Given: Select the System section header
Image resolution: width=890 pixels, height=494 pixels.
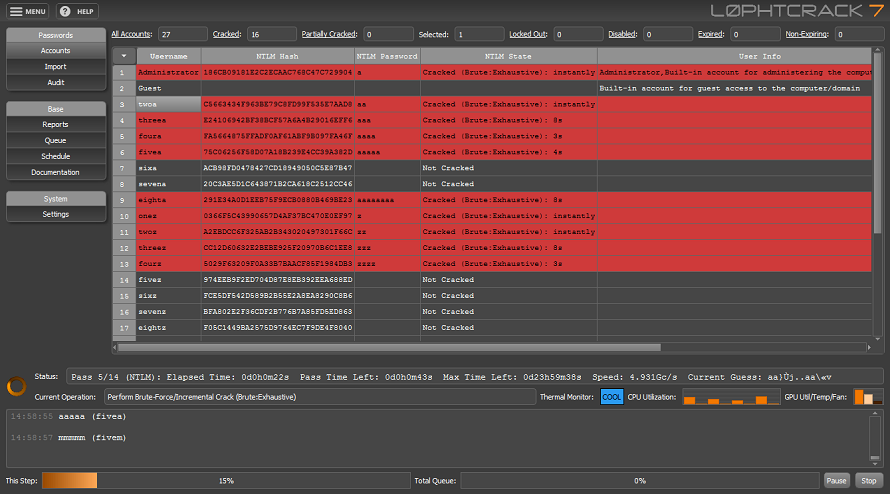Looking at the screenshot, I should click(x=56, y=199).
